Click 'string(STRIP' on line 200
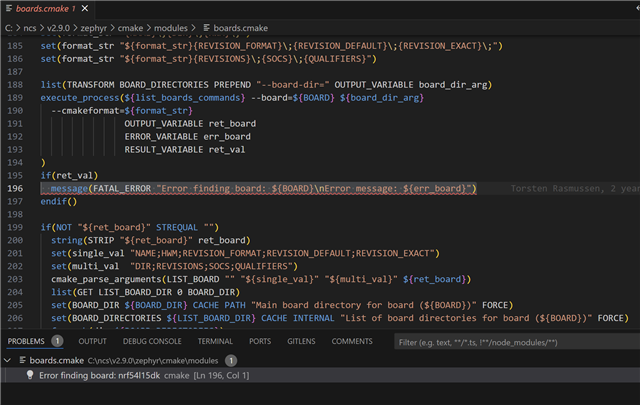The height and width of the screenshot is (405, 640). (82, 240)
